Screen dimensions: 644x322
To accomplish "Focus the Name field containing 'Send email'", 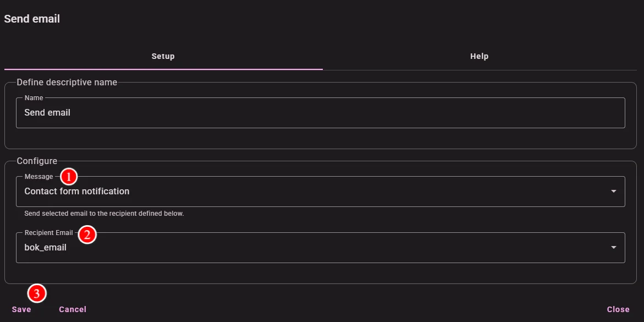I will 321,113.
